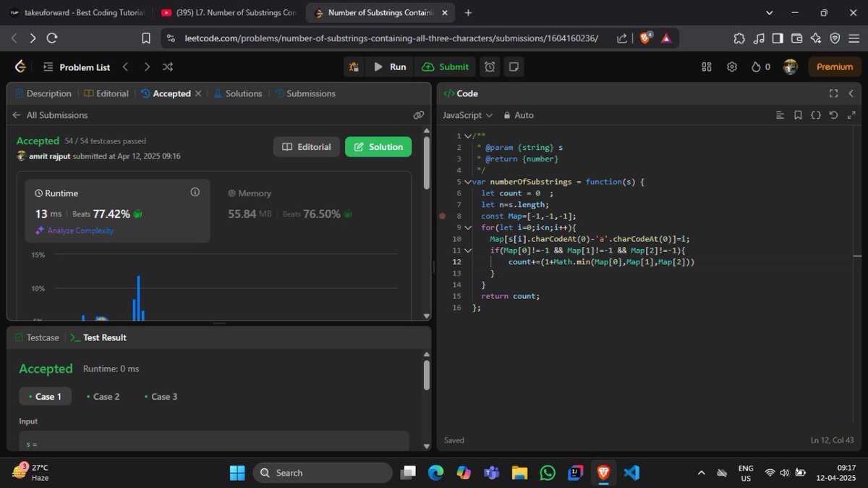Open the timer alarm clock icon
This screenshot has height=488, width=868.
[490, 67]
